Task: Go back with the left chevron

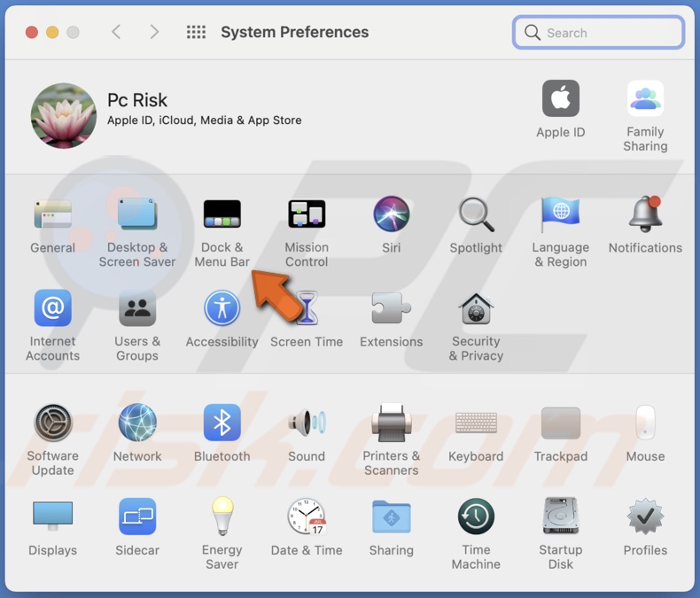Action: [x=116, y=33]
